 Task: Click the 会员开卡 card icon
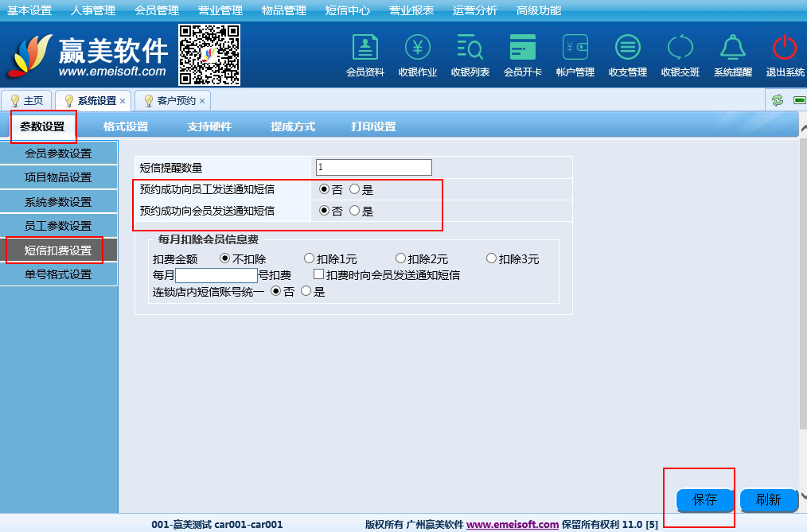(x=522, y=49)
